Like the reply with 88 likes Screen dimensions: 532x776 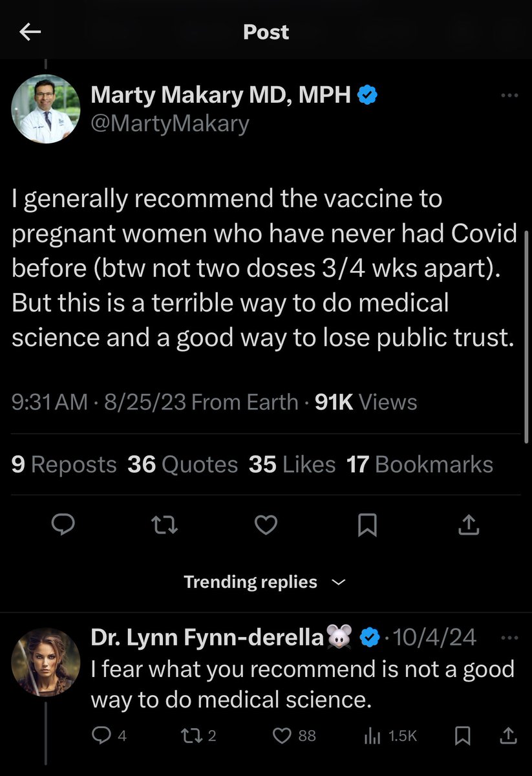282,735
